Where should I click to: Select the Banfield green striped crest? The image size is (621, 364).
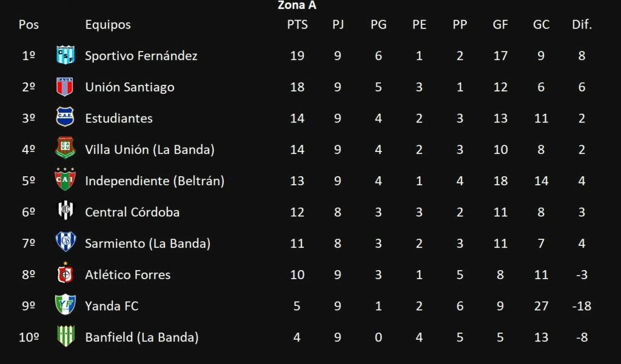(65, 336)
